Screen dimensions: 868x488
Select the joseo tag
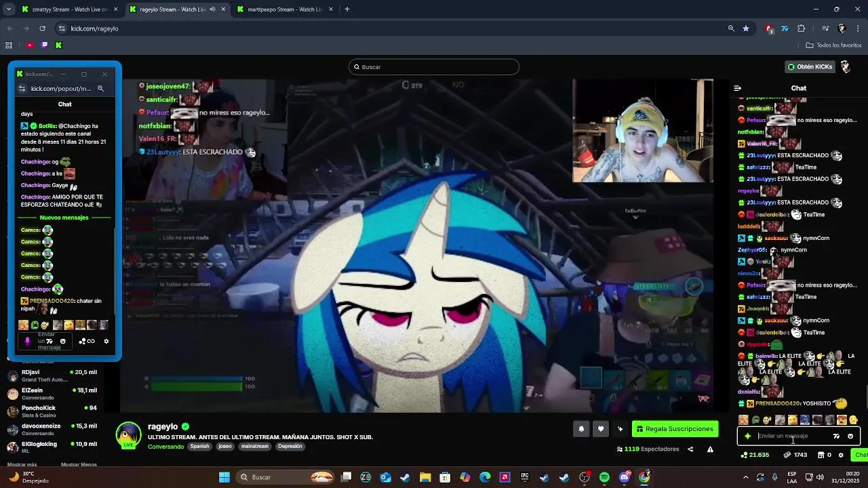pyautogui.click(x=225, y=447)
